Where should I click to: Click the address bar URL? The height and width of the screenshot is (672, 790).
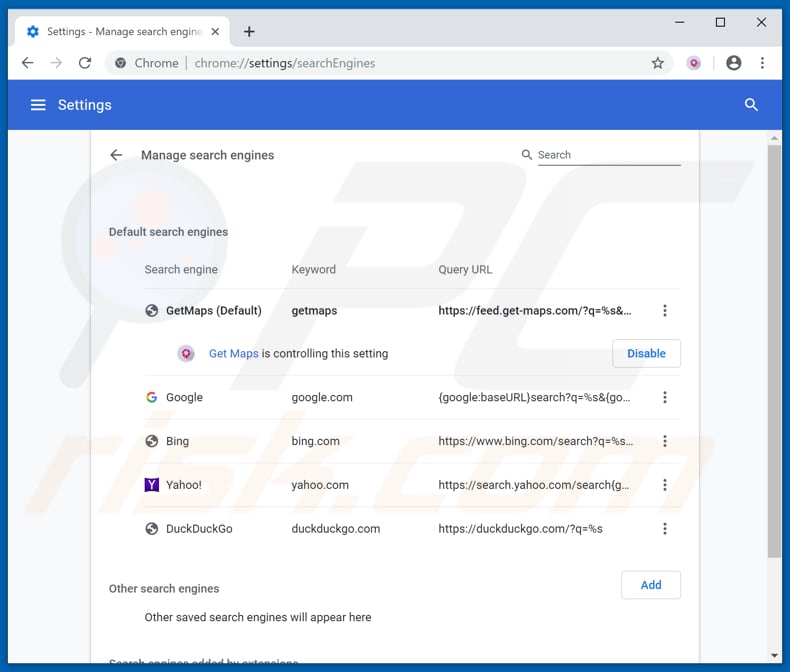[x=285, y=63]
